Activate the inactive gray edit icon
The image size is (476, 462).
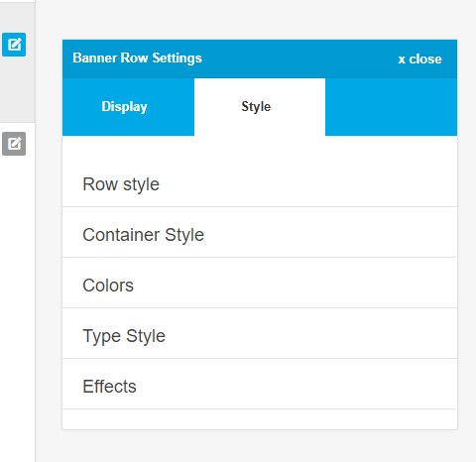coord(14,144)
